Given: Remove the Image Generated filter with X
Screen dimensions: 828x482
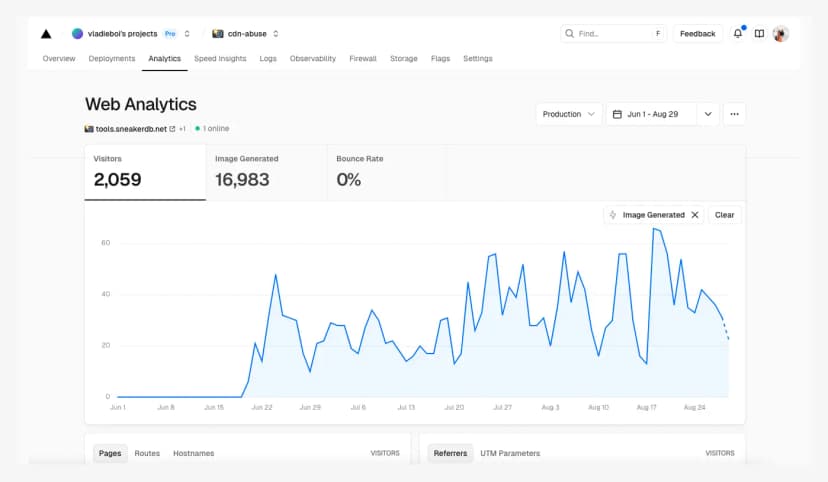Looking at the screenshot, I should (695, 215).
